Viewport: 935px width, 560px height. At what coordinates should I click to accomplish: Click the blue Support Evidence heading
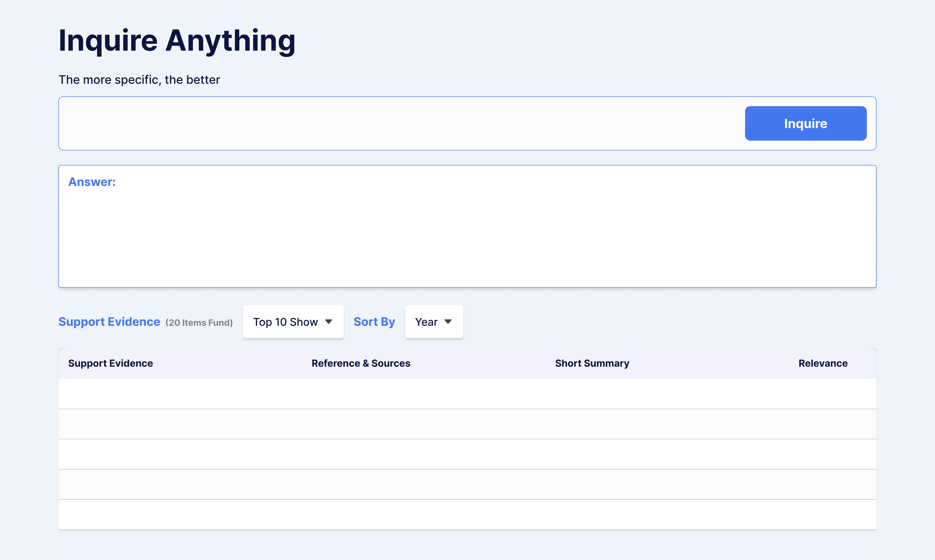109,322
